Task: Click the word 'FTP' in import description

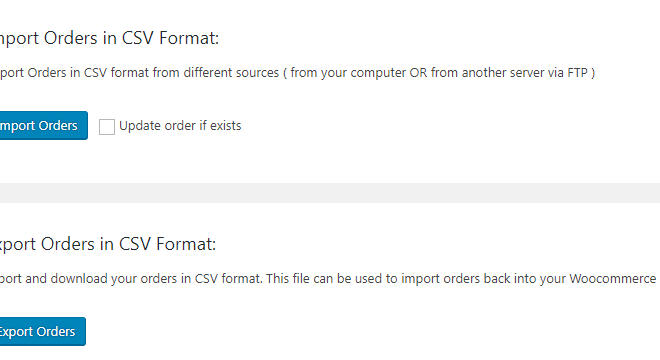Action: point(577,73)
